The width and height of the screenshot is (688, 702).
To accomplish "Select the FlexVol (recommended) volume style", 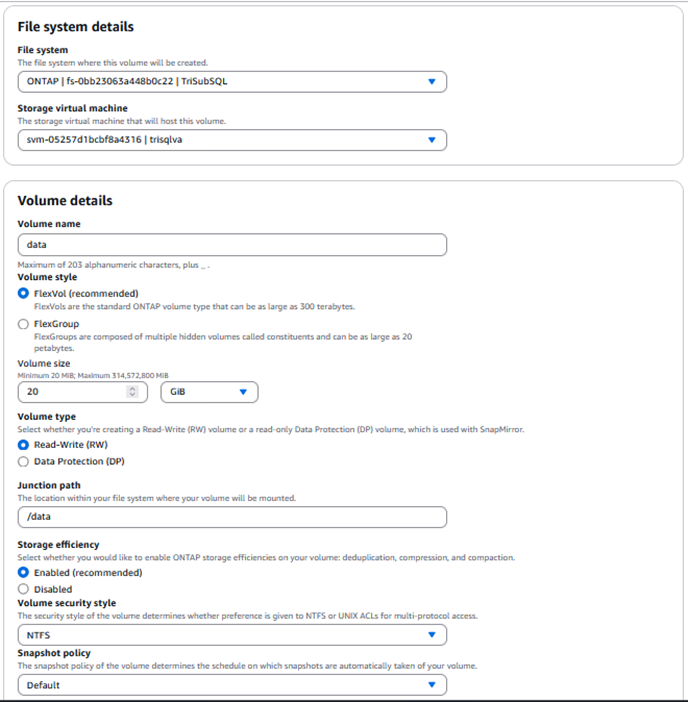I will (24, 293).
